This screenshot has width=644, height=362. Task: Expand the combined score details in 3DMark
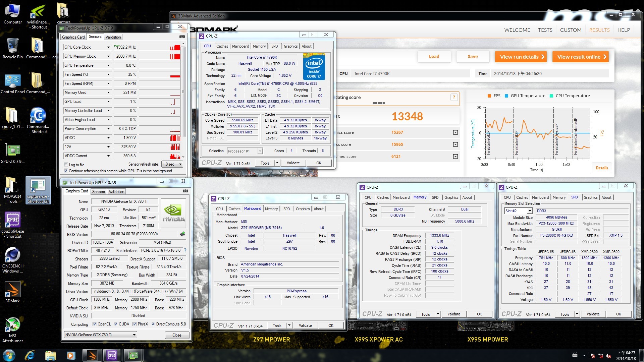point(455,157)
